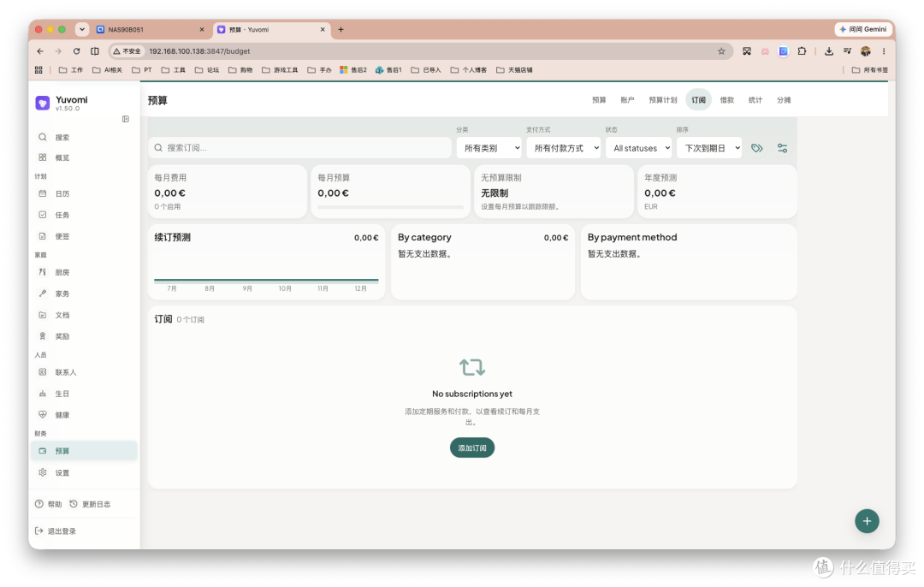
Task: Collapse the sidebar panel icon
Action: point(126,119)
